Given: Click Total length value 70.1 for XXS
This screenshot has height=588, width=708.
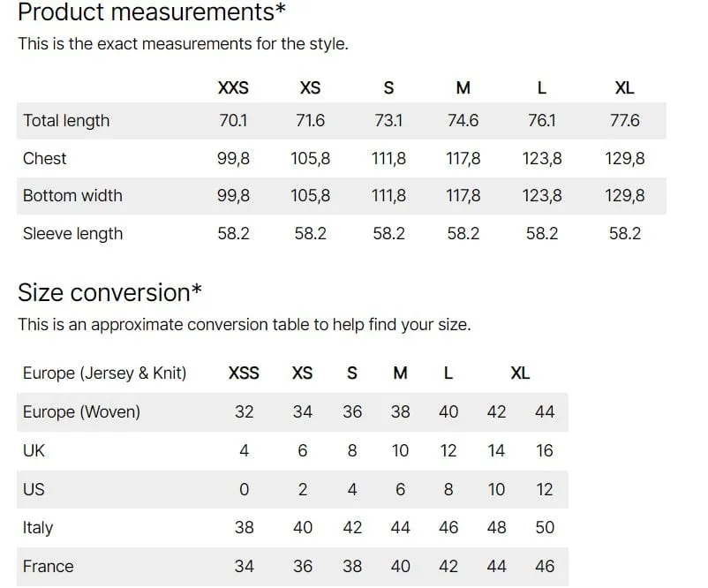Looking at the screenshot, I should pyautogui.click(x=233, y=121).
